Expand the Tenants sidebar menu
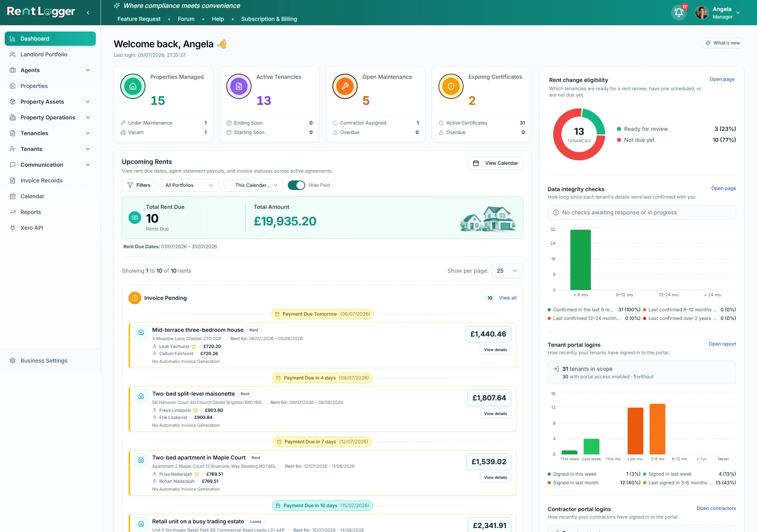The width and height of the screenshot is (757, 532). [50, 149]
